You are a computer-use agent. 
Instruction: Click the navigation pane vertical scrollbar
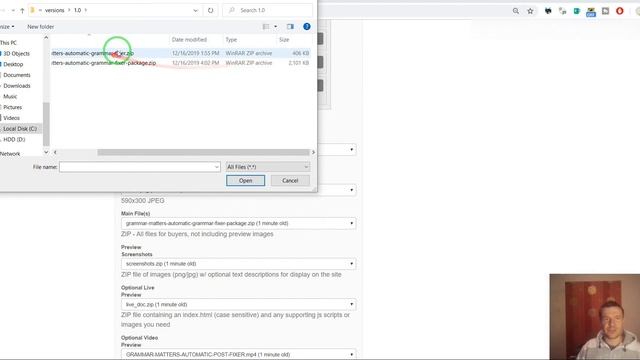[x=46, y=124]
